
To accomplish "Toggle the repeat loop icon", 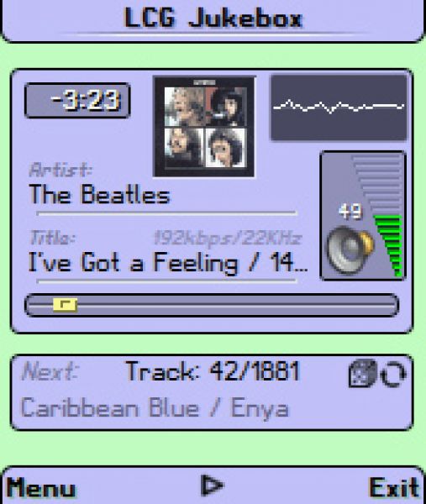I will (393, 374).
